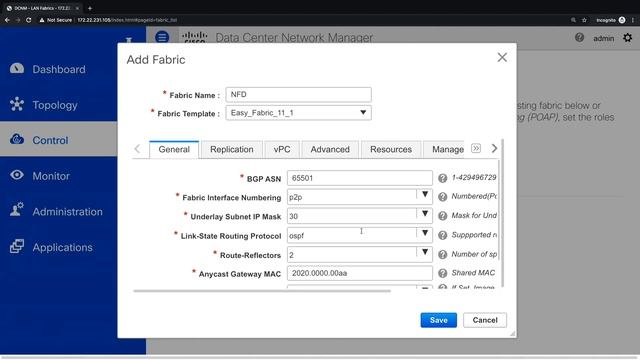Switch to the Manageability tab
640x360 pixels.
tap(444, 149)
